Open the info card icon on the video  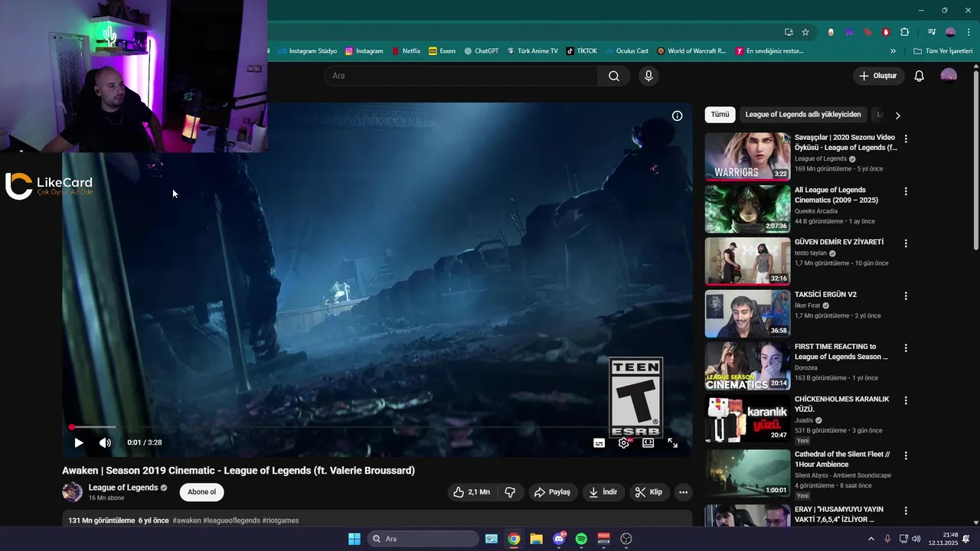click(x=677, y=116)
